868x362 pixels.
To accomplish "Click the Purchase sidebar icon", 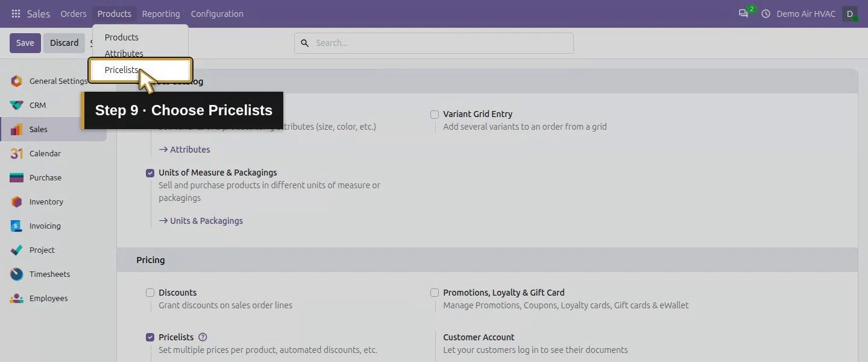I will point(17,178).
